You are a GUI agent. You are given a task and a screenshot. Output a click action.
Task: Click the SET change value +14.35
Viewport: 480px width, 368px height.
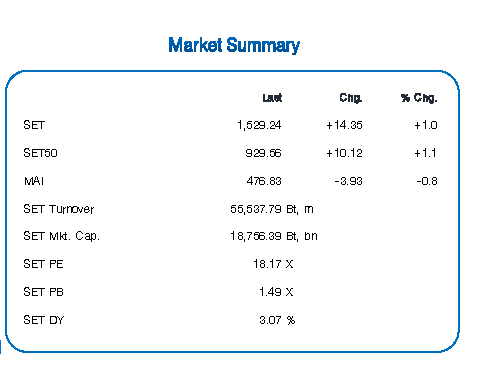(344, 125)
